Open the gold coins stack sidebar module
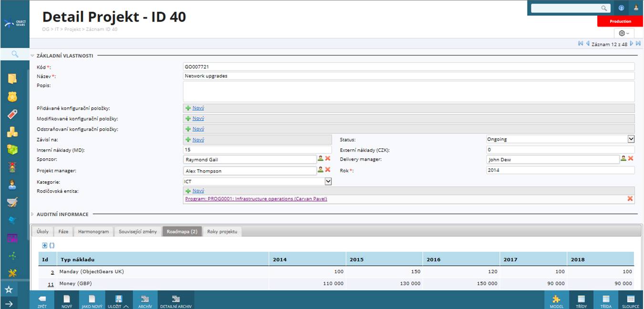Screen dimensions: 644x309 12,132
